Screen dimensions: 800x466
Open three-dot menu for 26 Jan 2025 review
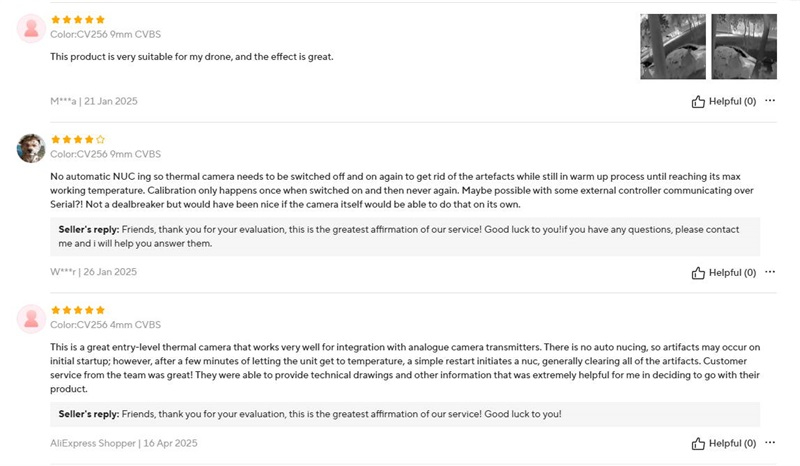(x=770, y=272)
